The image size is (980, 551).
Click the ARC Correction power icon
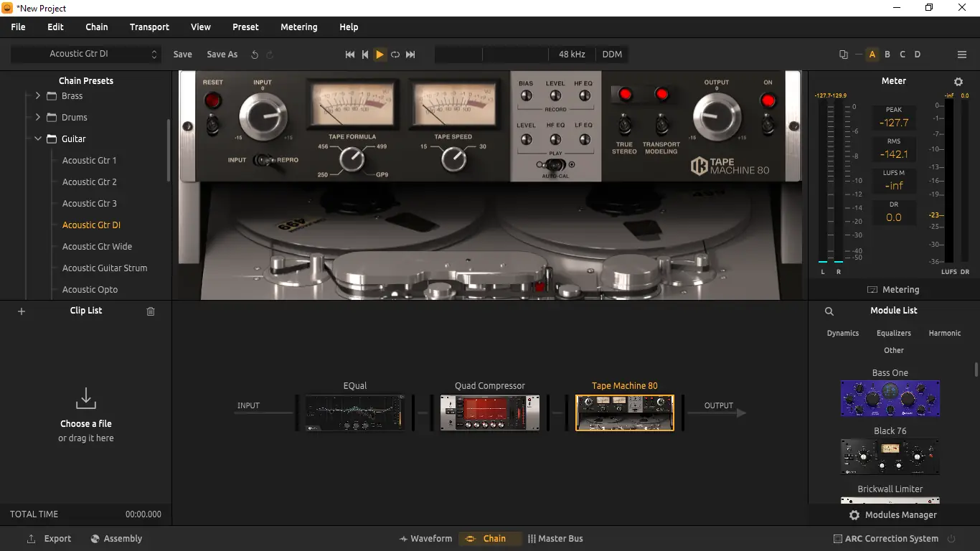click(x=952, y=539)
